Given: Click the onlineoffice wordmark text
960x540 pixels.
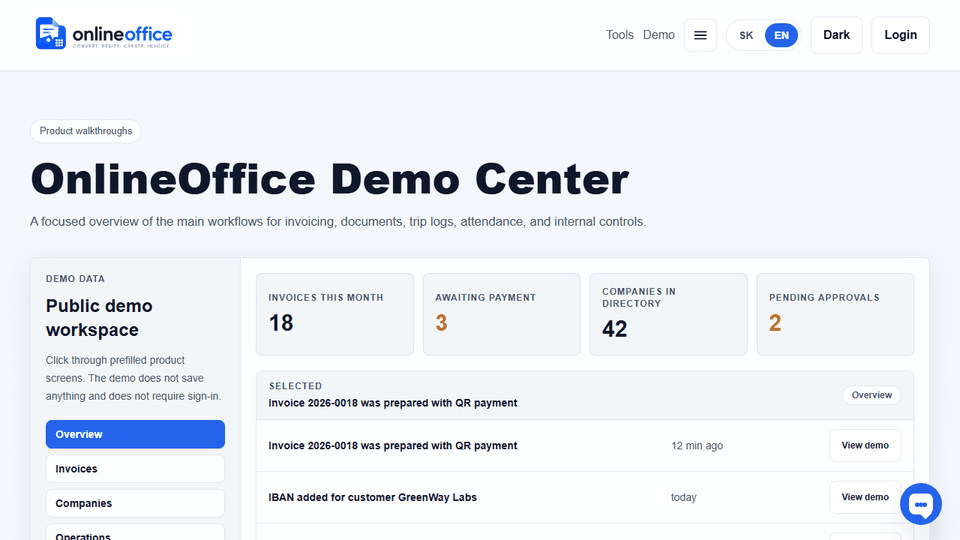Looking at the screenshot, I should 122,34.
